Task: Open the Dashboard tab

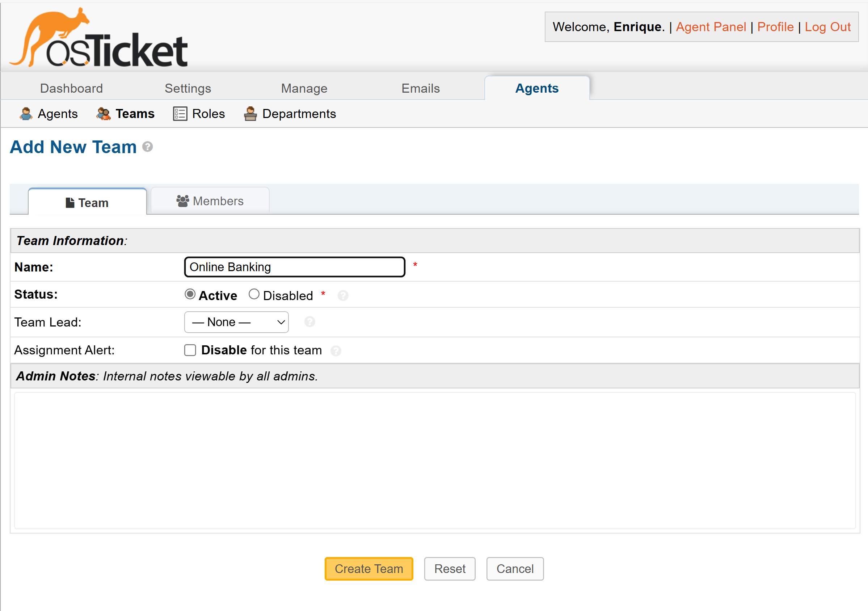Action: click(71, 88)
